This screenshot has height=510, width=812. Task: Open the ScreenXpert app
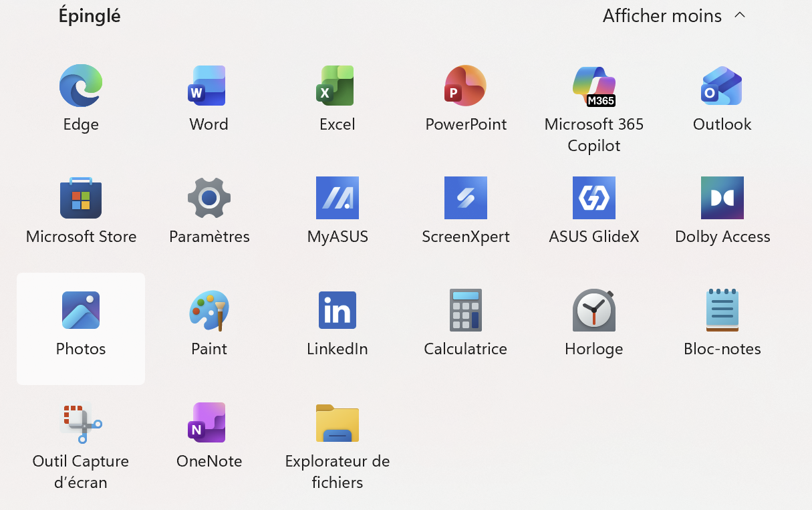point(466,198)
